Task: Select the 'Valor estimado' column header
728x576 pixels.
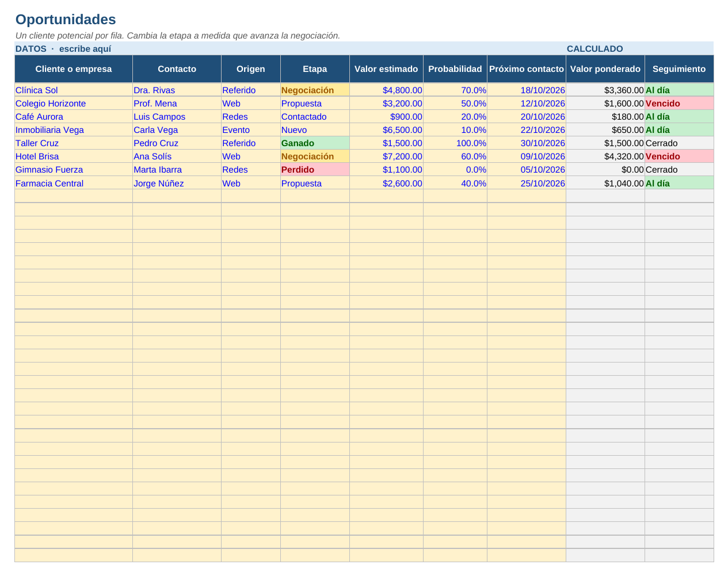Action: (x=386, y=69)
